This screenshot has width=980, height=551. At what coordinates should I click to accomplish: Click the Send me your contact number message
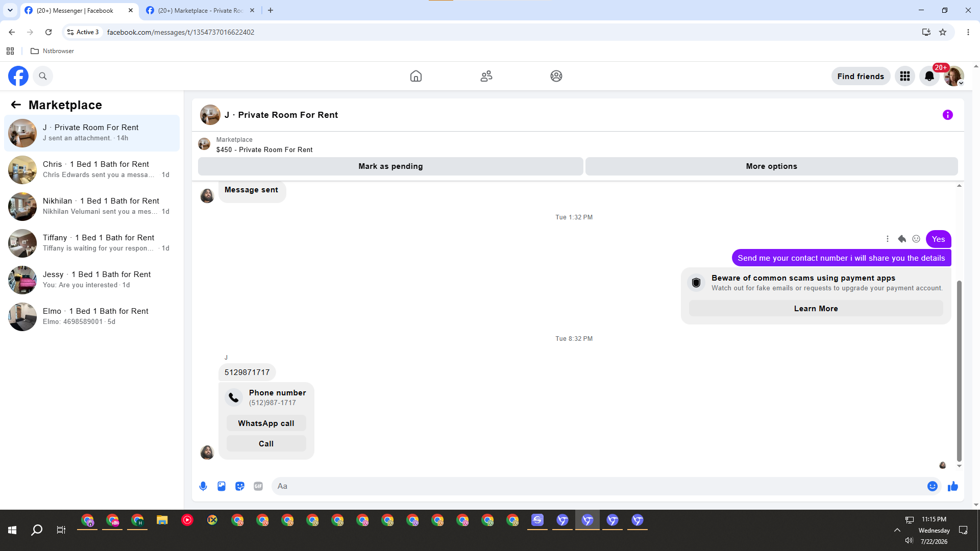pos(841,258)
